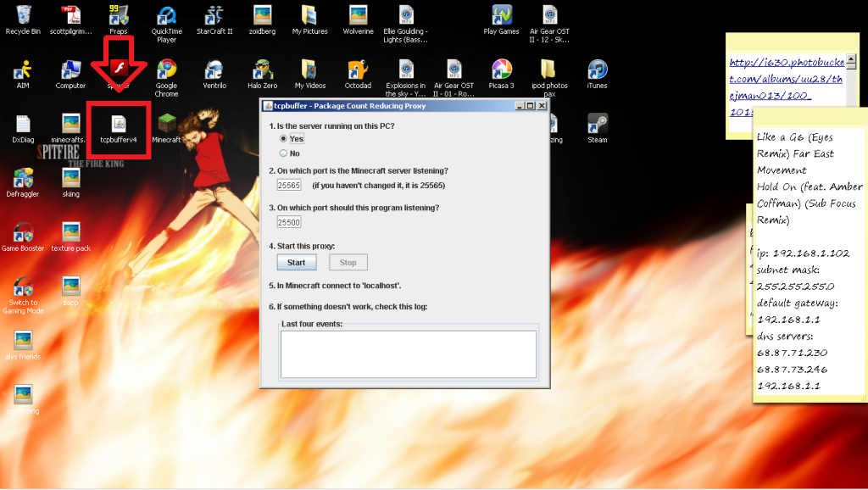
Task: Click the Start proxy button
Action: coord(296,262)
